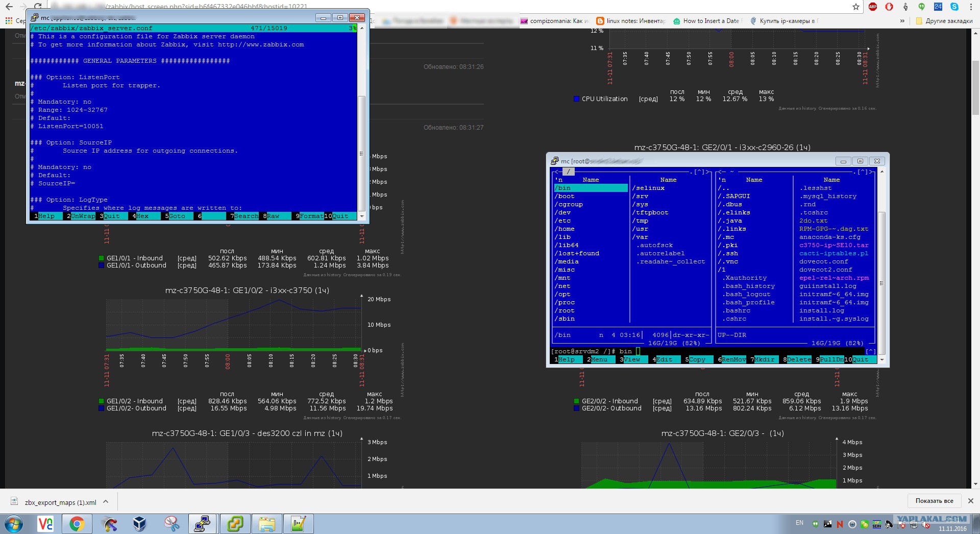Open the Hangouts system tray icon
980x534 pixels.
pos(815,524)
